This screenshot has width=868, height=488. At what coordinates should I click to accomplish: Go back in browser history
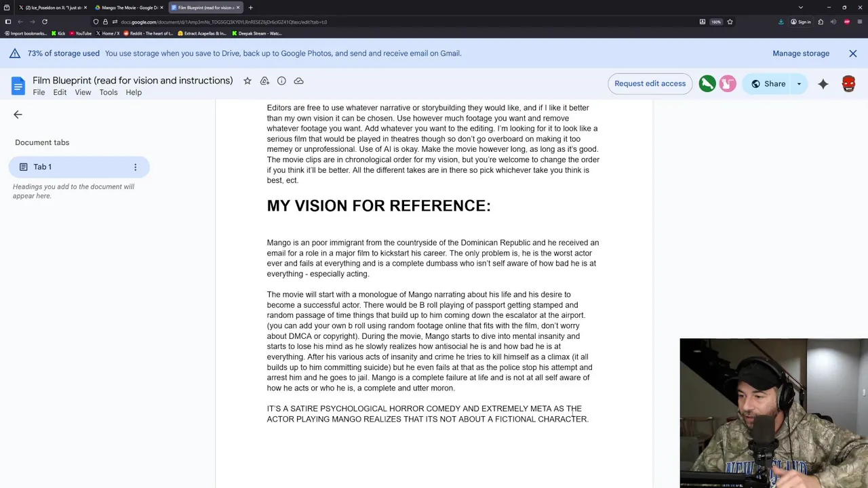tap(20, 22)
